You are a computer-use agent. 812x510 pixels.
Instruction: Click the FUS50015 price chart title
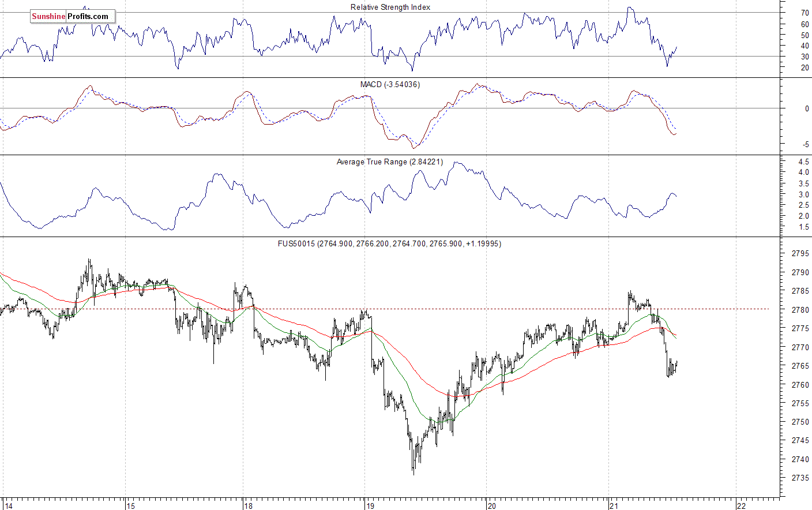pyautogui.click(x=390, y=244)
